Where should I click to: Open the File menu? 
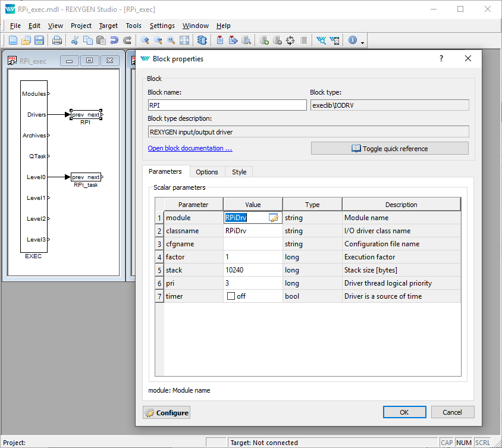tap(15, 26)
